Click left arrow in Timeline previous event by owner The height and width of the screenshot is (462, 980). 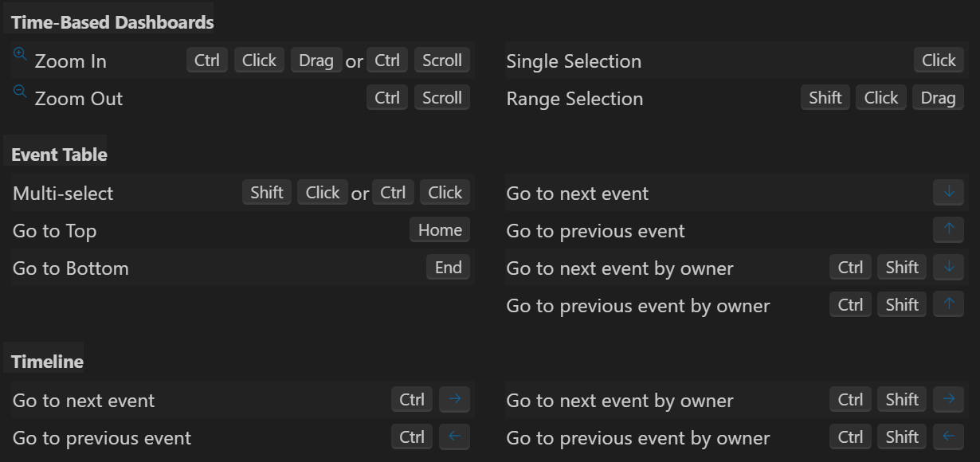pos(948,437)
